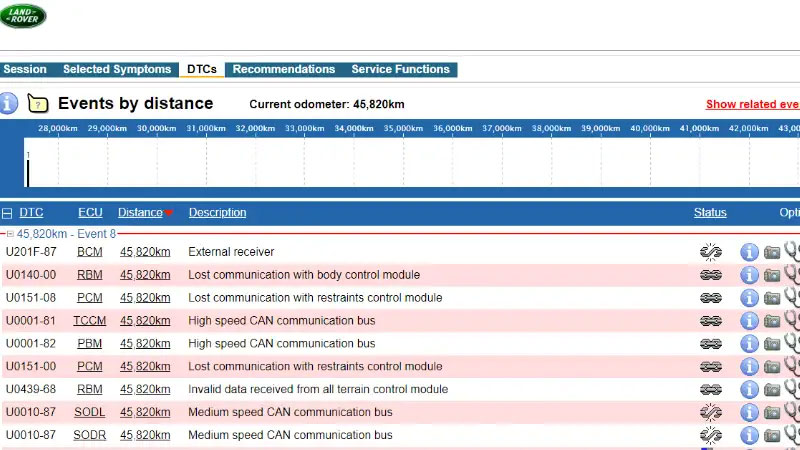Open the Service Functions tab
800x450 pixels.
pos(400,70)
